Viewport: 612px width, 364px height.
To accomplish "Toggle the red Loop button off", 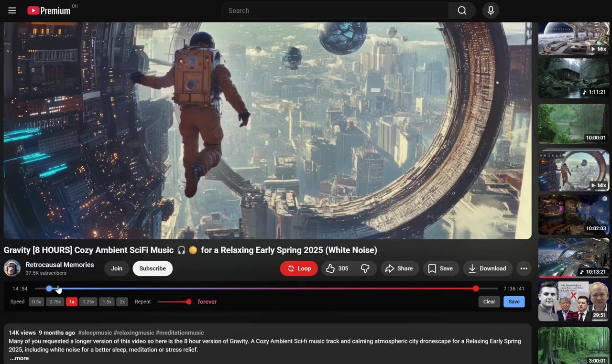I will coord(298,268).
